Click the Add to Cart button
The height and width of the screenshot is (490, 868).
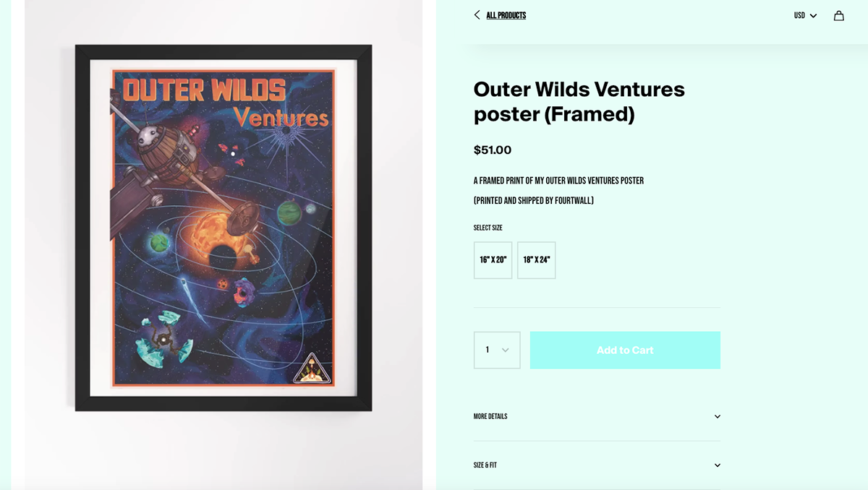(x=625, y=351)
